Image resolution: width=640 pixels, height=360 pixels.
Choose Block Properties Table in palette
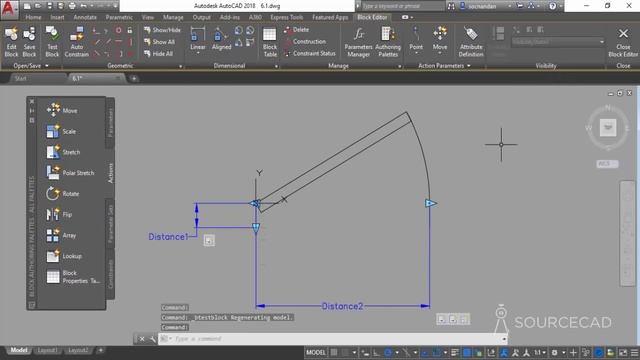(73, 277)
